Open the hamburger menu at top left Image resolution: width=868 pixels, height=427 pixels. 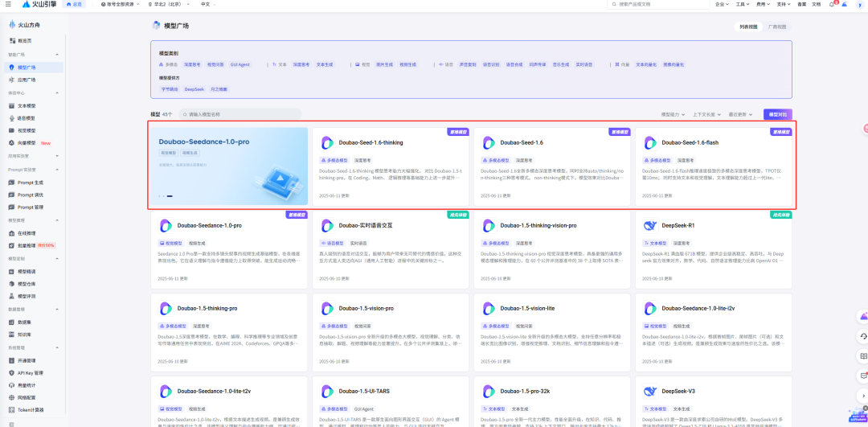tap(7, 4)
